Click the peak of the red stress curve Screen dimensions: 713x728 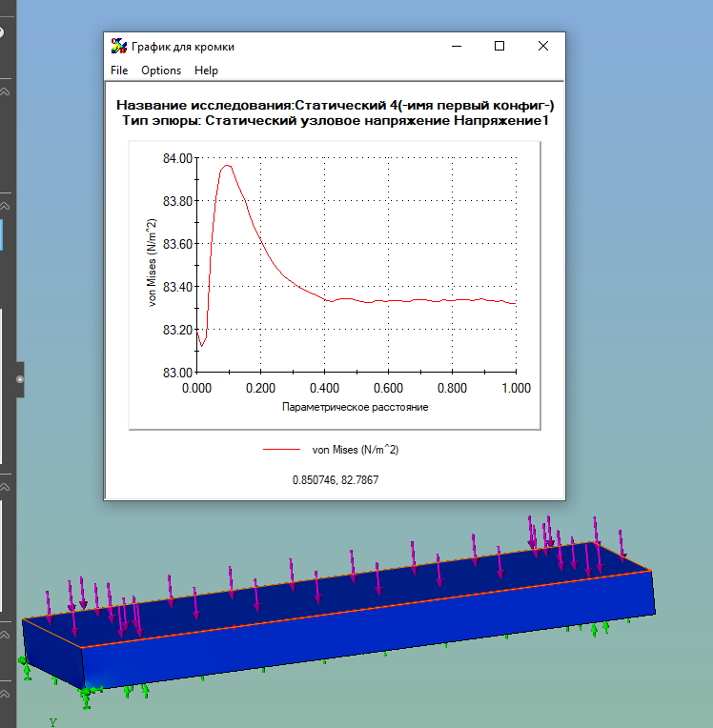tap(227, 165)
